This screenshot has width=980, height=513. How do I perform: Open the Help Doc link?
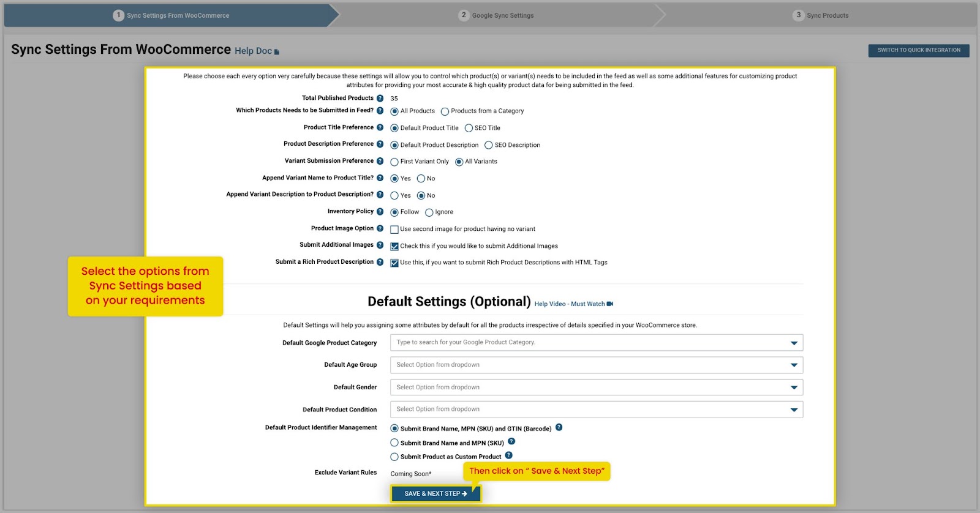(253, 51)
